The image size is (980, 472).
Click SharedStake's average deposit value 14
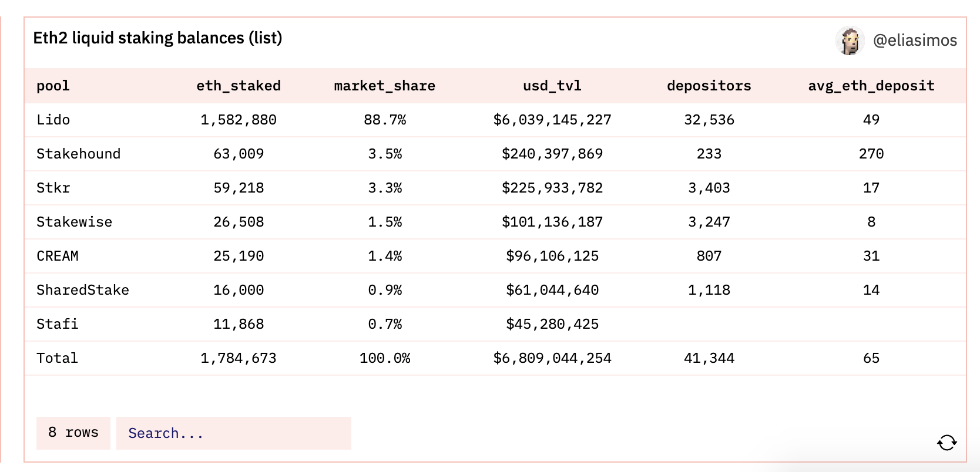pyautogui.click(x=871, y=290)
